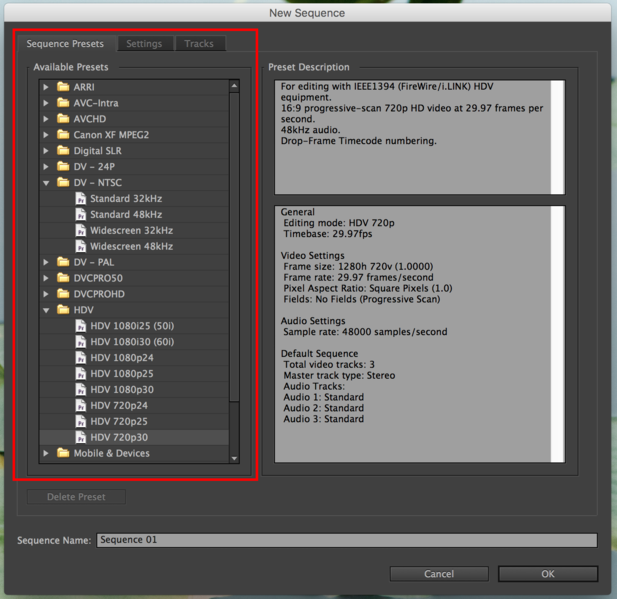
Task: Choose the Standard 32kHz preset icon
Action: (x=80, y=198)
